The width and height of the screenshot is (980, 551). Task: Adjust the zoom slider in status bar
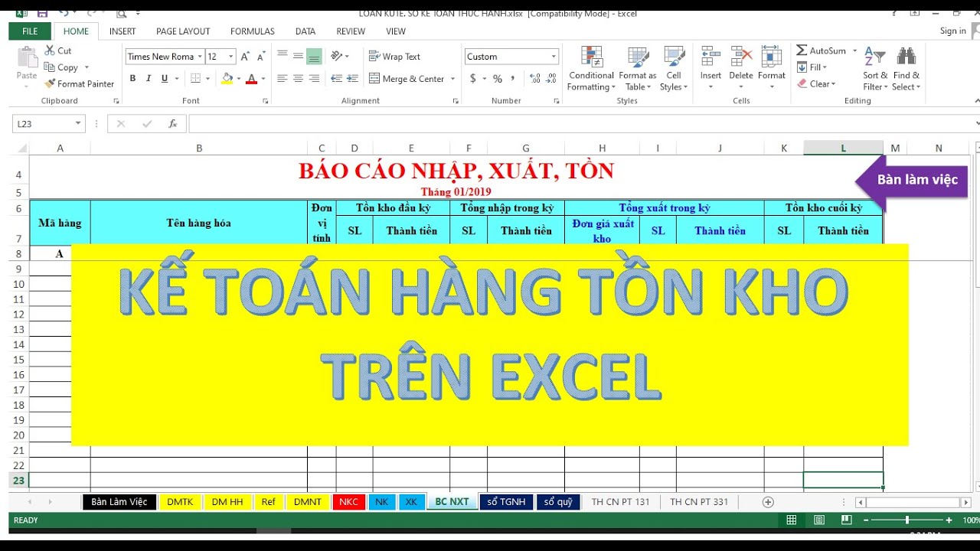coord(907,520)
